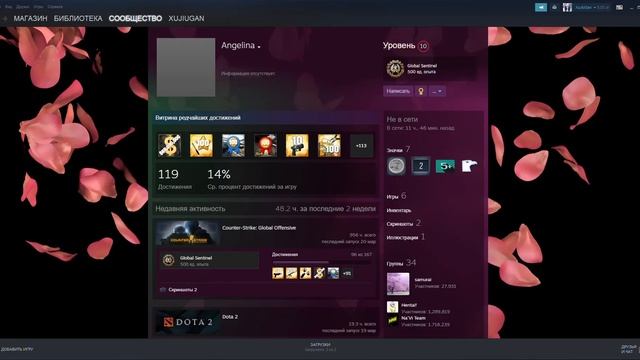This screenshot has height=360, width=640.
Task: Click the Counter-Strike achievements progress bar
Action: coord(322,262)
